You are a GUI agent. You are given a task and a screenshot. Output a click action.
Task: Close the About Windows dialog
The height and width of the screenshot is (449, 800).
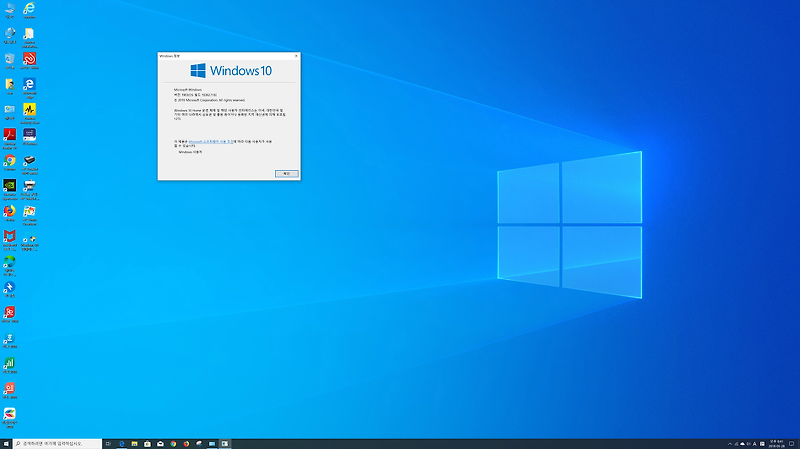(296, 56)
